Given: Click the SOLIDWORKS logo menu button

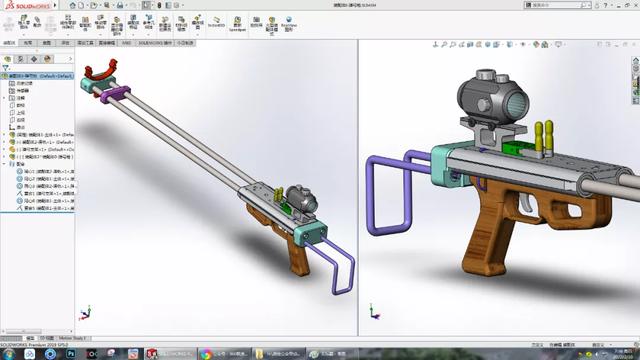Looking at the screenshot, I should point(27,5).
